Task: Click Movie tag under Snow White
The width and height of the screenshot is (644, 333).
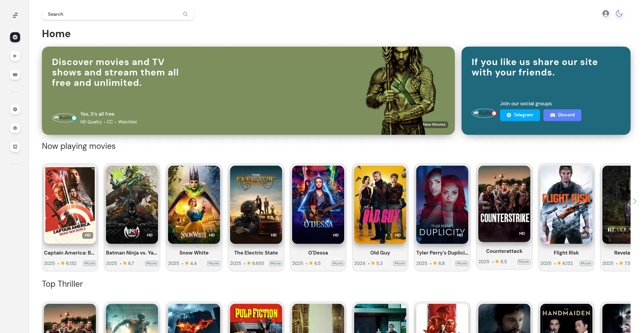Action: (x=214, y=263)
